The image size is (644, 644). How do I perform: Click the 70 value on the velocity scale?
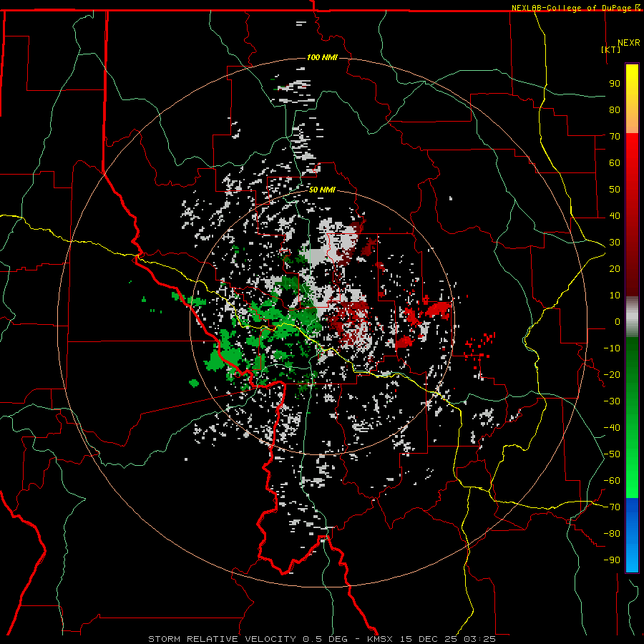(x=615, y=137)
